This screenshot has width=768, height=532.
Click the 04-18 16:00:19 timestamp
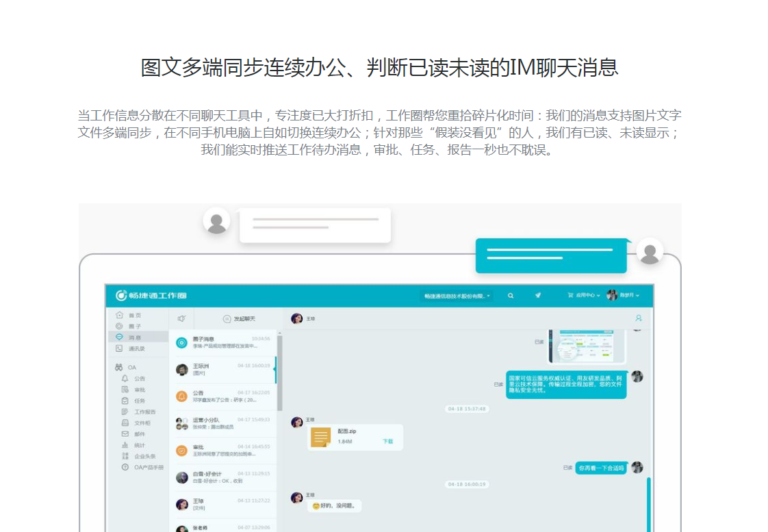tap(467, 485)
